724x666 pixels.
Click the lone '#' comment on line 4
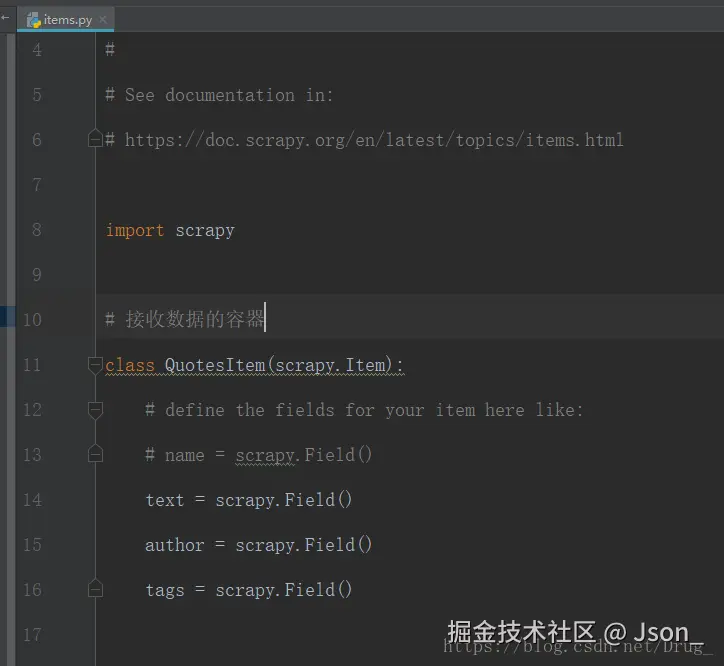pos(110,49)
